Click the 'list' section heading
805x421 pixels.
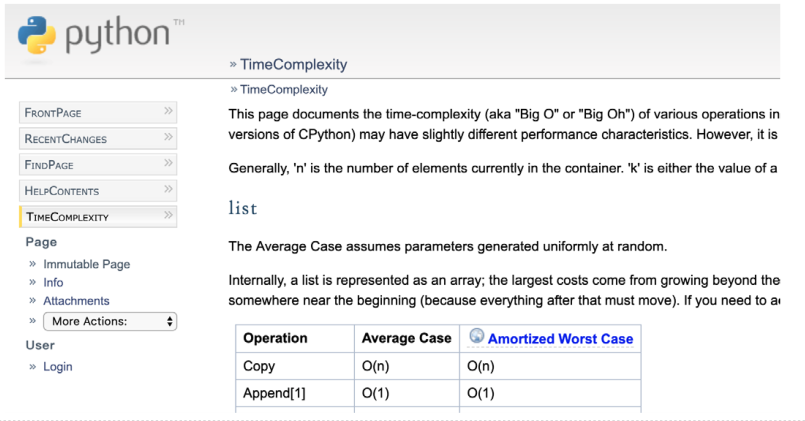pyautogui.click(x=243, y=208)
